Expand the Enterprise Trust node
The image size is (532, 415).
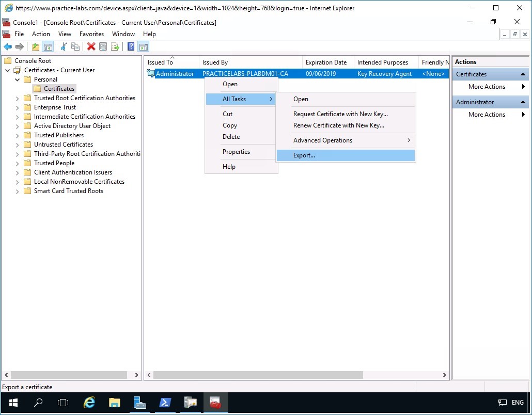[x=18, y=107]
